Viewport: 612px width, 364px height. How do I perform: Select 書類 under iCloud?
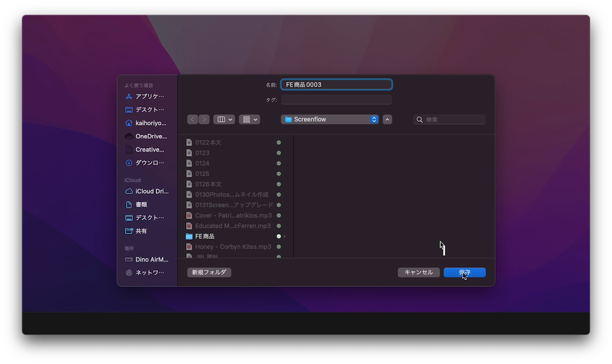point(141,205)
